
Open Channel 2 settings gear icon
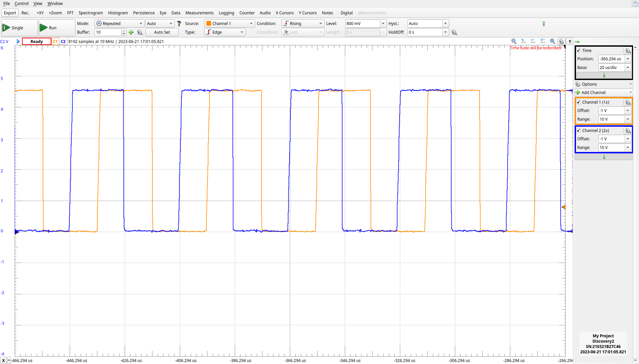coord(628,131)
